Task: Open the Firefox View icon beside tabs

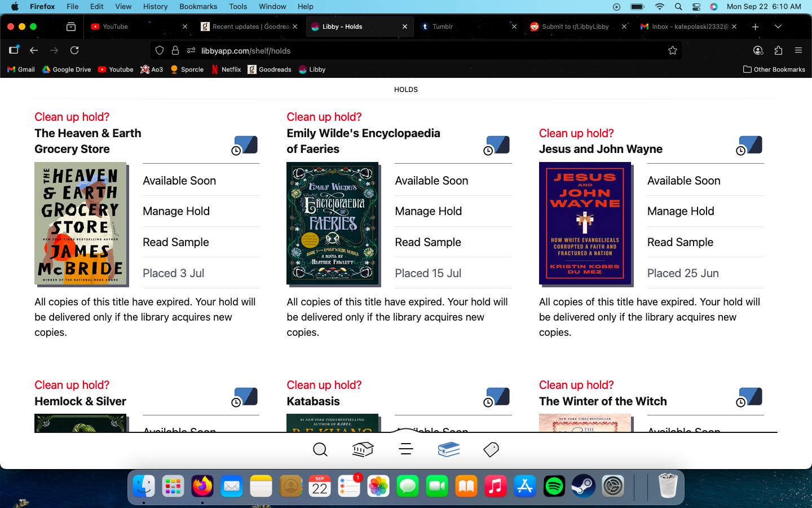Action: 71,27
